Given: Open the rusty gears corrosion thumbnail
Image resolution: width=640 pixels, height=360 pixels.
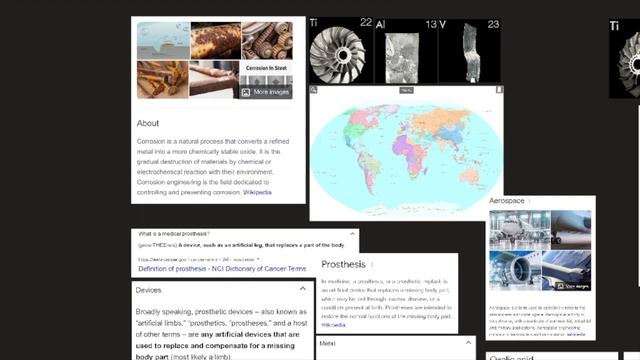Looking at the screenshot, I should click(x=267, y=40).
